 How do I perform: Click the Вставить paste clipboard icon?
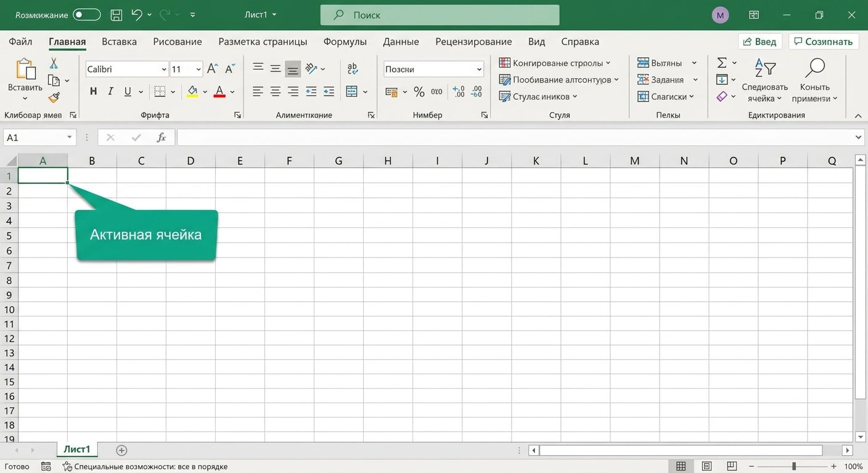coord(25,70)
